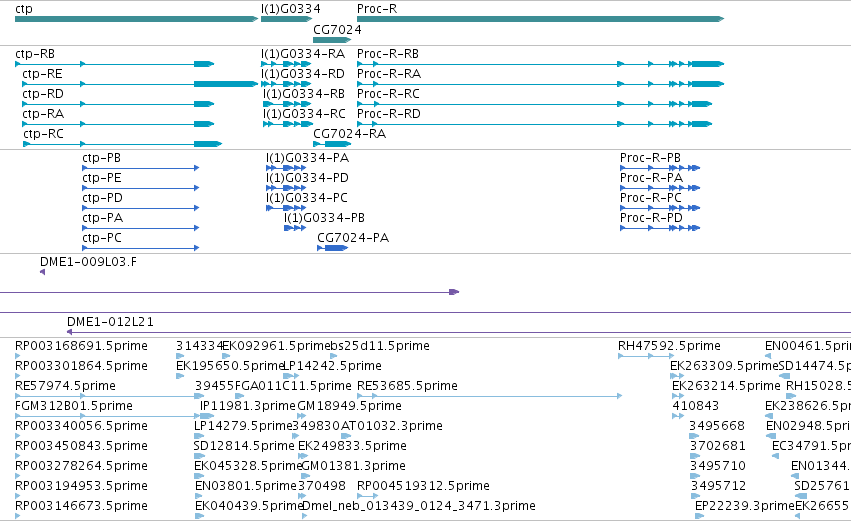The height and width of the screenshot is (521, 851).
Task: Select CG7024-PA protein label
Action: (353, 238)
